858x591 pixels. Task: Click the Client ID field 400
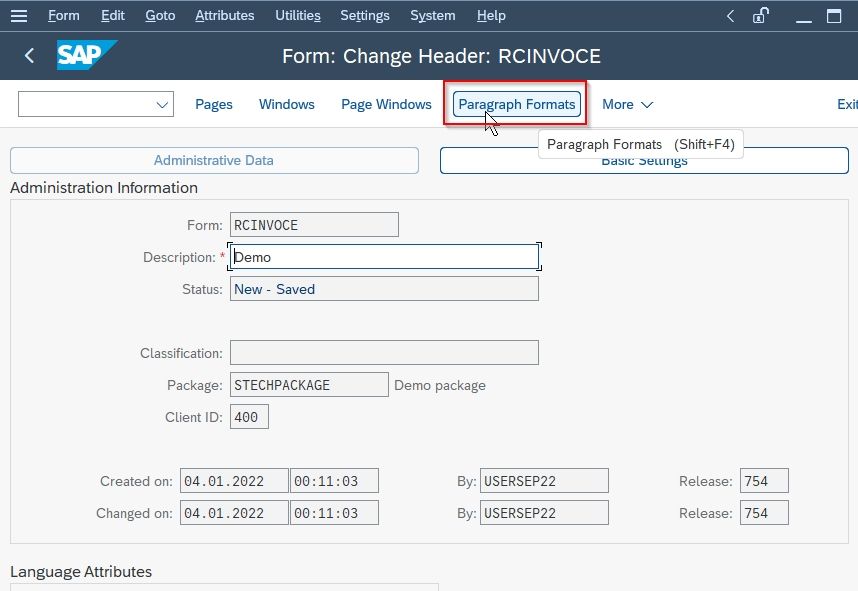click(x=249, y=417)
